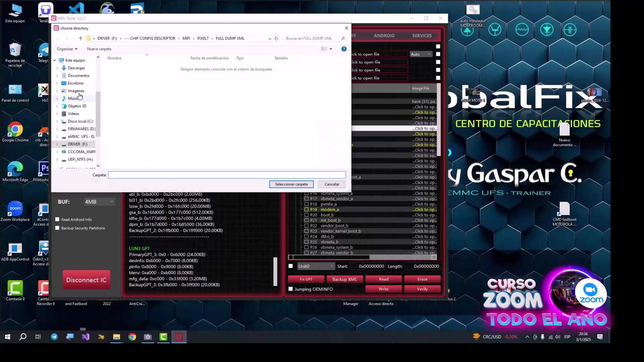Image resolution: width=644 pixels, height=362 pixels.
Task: Focus the Carpeta folder name field
Action: (x=227, y=175)
